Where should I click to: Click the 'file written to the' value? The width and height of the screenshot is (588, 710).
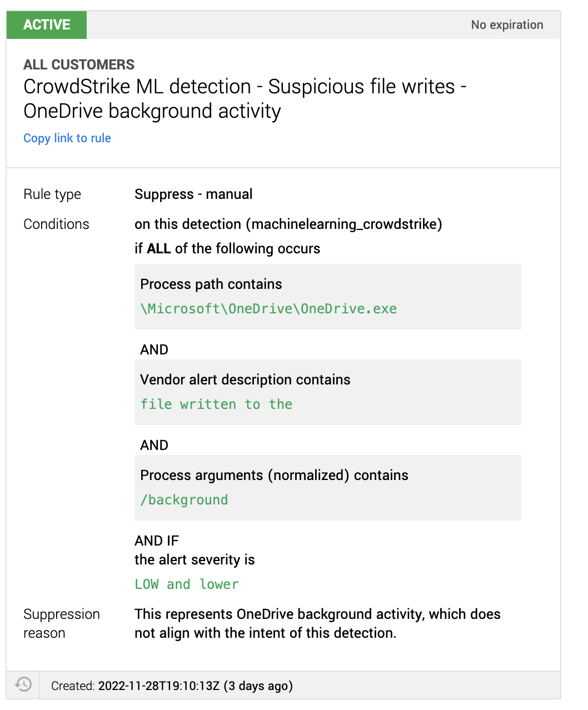point(216,404)
